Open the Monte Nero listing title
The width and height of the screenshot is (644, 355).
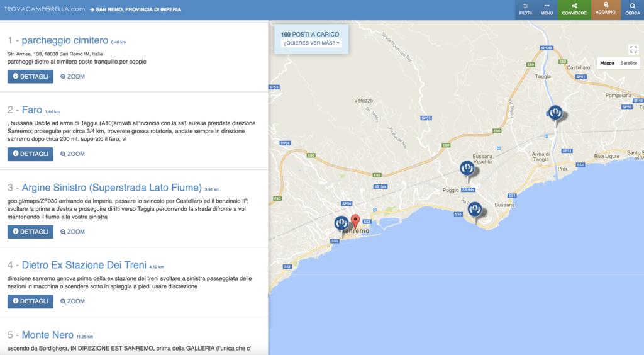coord(47,335)
